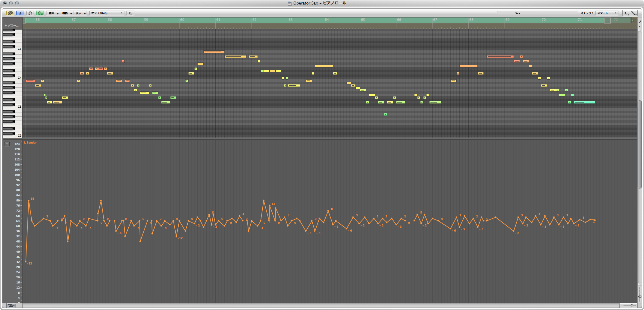Click the Sax region name button
644x310 pixels.
[x=517, y=13]
